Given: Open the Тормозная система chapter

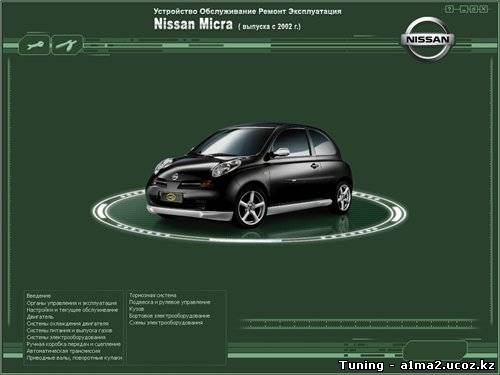Looking at the screenshot, I should [x=153, y=295].
